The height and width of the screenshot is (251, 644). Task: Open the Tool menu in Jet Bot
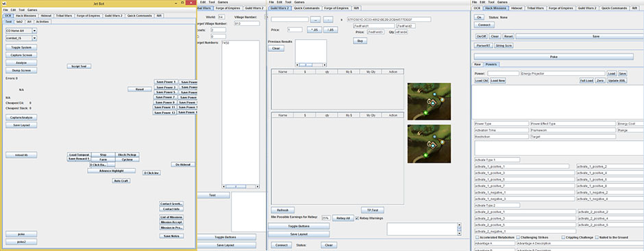(x=22, y=10)
